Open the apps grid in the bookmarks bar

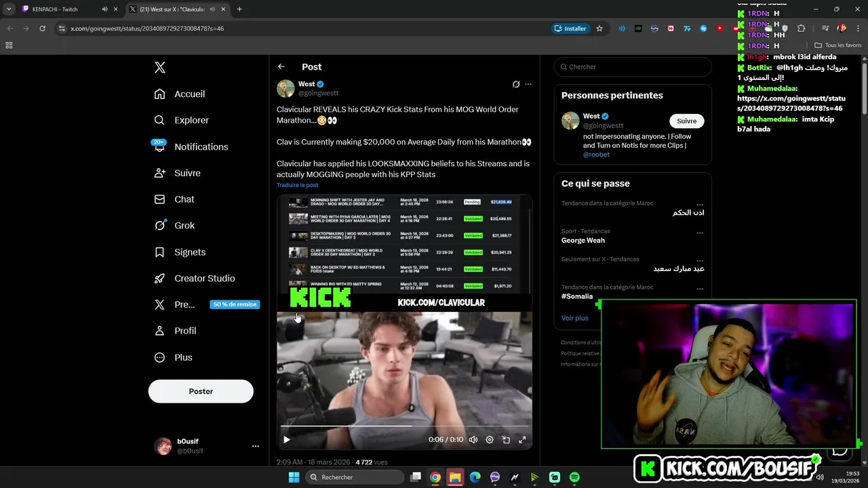[x=9, y=45]
